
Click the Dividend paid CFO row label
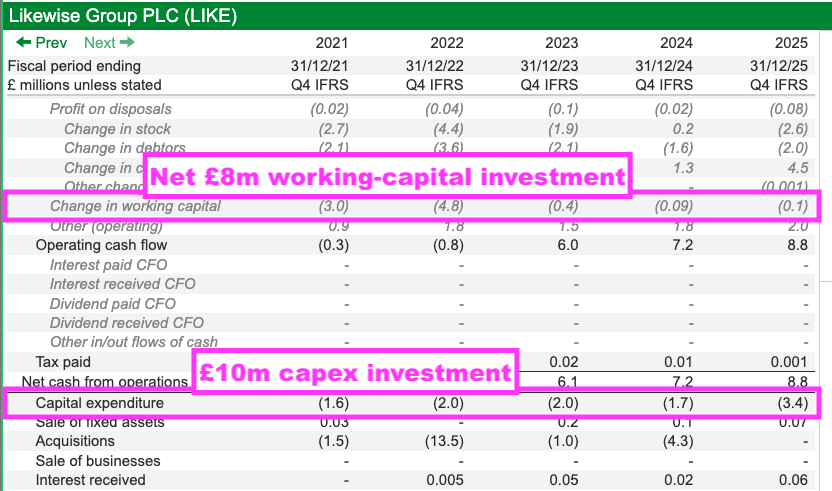pyautogui.click(x=112, y=304)
